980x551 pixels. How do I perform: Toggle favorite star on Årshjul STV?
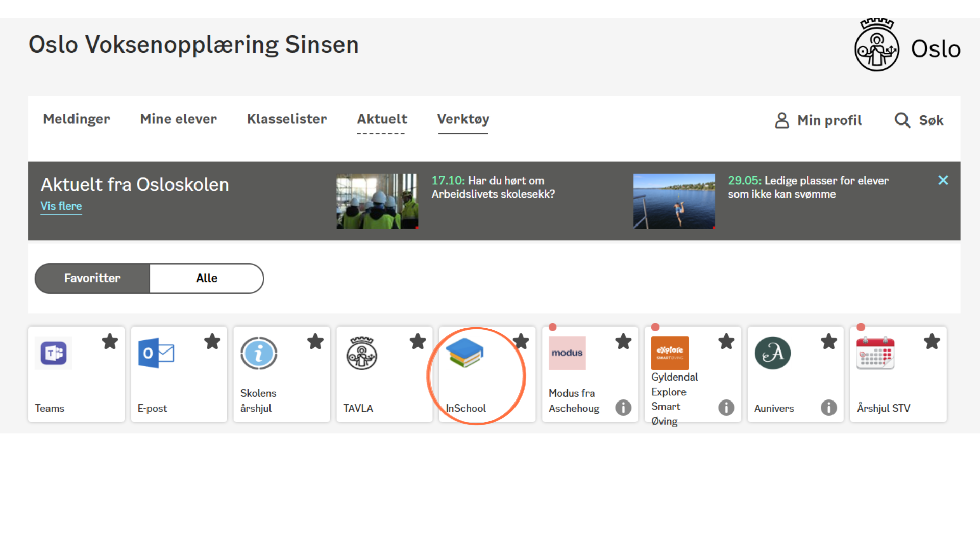click(x=932, y=341)
